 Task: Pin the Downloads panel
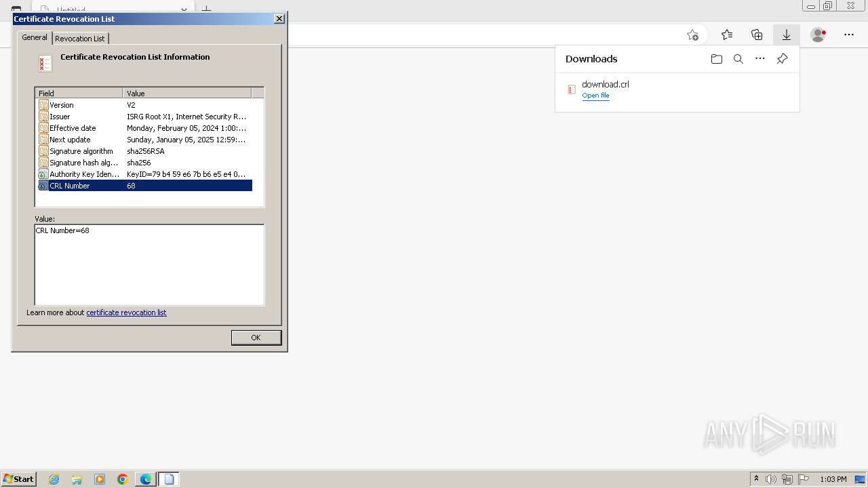click(x=782, y=59)
